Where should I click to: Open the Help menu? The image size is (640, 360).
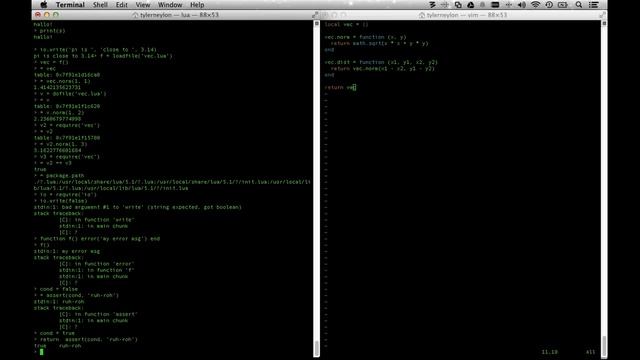[197, 5]
